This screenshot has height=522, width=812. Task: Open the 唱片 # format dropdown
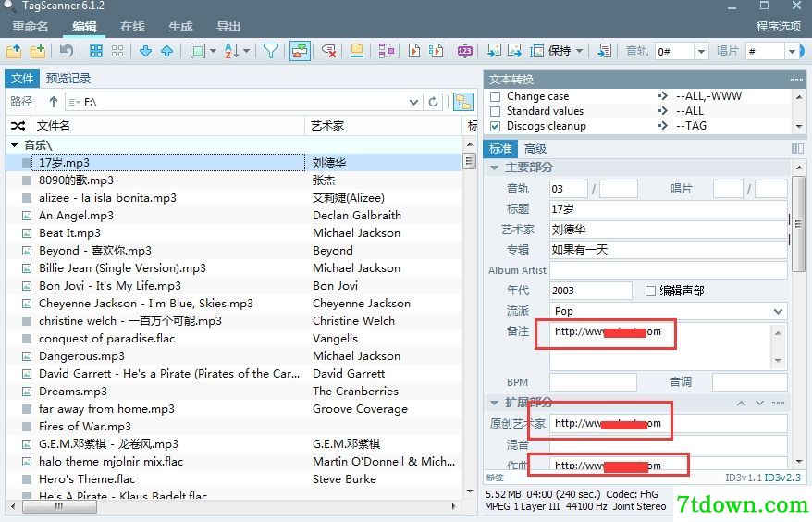(x=792, y=51)
